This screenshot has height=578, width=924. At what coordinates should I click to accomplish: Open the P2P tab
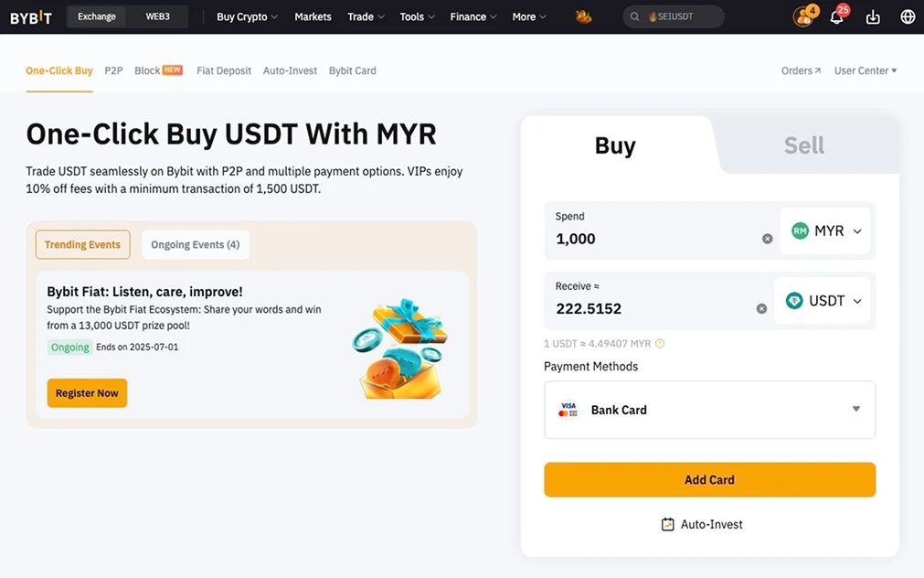[113, 70]
